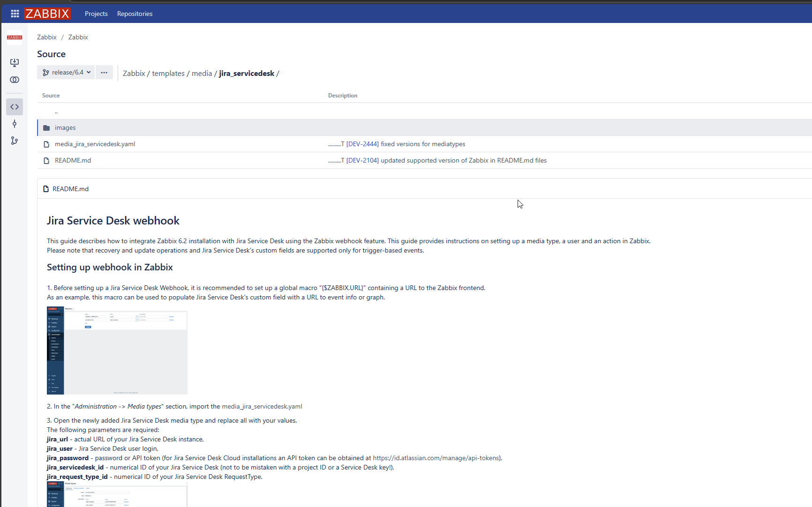The height and width of the screenshot is (507, 812).
Task: Select the Source code sidebar icon
Action: pos(15,107)
